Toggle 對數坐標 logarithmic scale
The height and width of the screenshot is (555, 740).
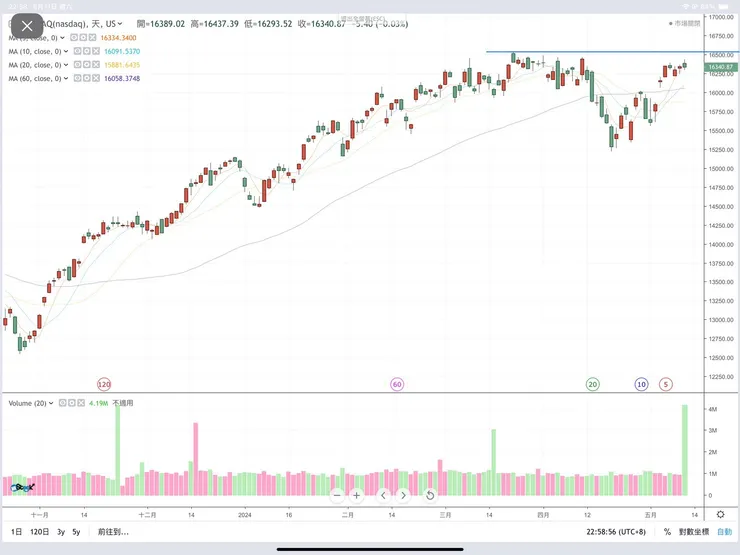coord(694,532)
